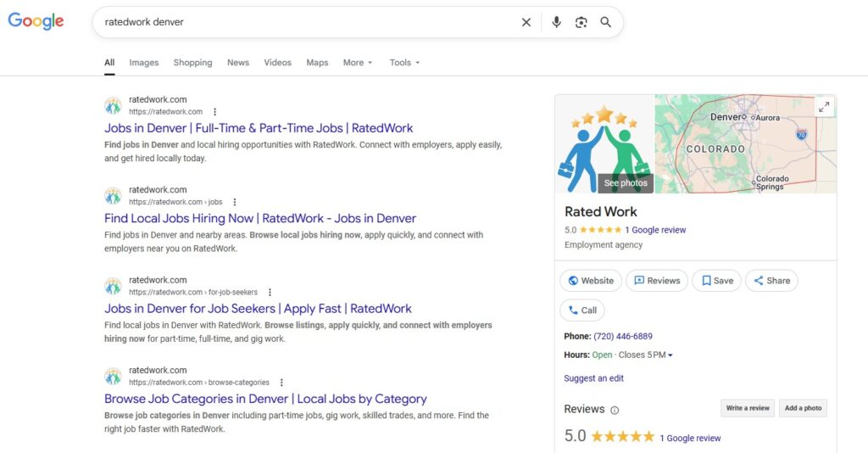Click the info icon beside Reviews heading
This screenshot has width=868, height=453.
click(615, 411)
